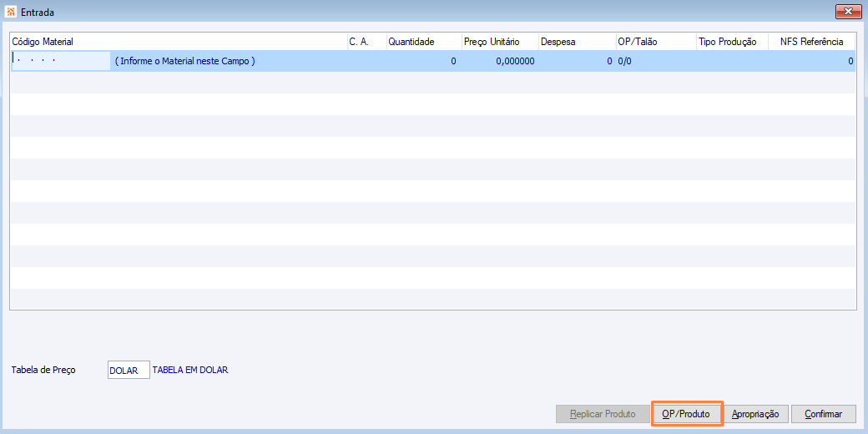Viewport: 868px width, 434px height.
Task: Click the Quantidade cell showing 0
Action: click(x=424, y=62)
